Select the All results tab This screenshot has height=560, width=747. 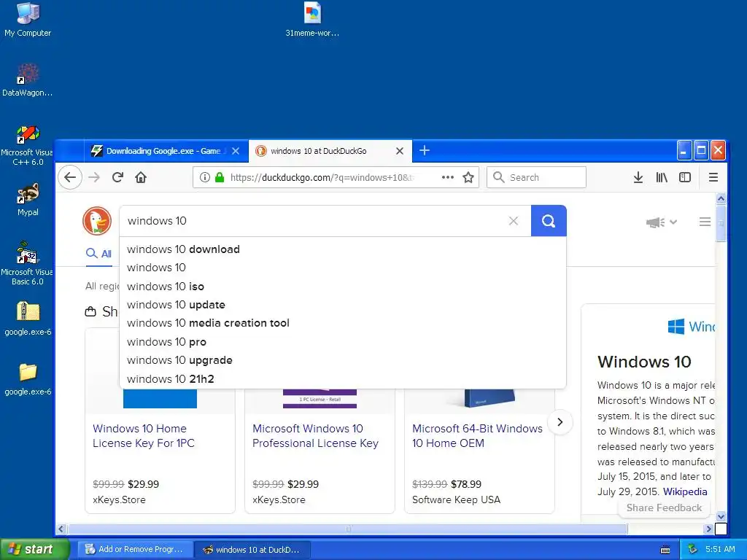coord(99,254)
